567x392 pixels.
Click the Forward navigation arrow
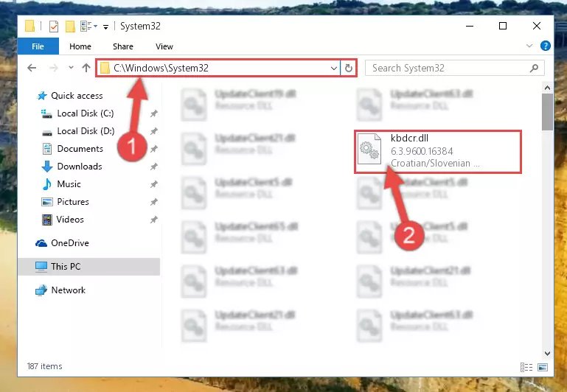tap(54, 68)
